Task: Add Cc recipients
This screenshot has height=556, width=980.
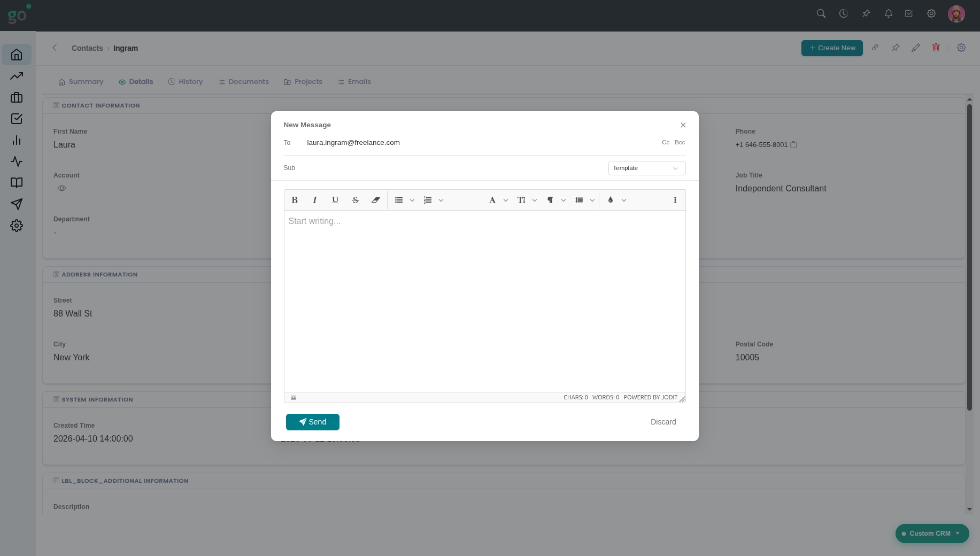Action: click(666, 142)
